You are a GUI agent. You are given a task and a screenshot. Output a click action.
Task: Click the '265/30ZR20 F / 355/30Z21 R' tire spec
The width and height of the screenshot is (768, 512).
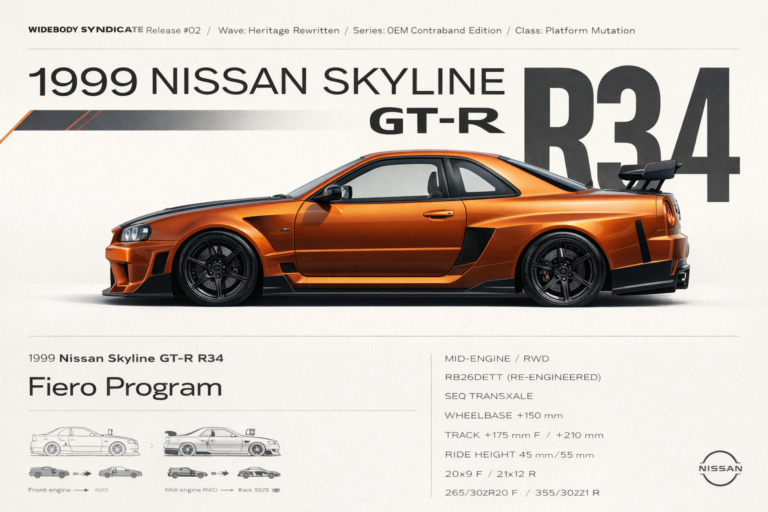[x=522, y=493]
